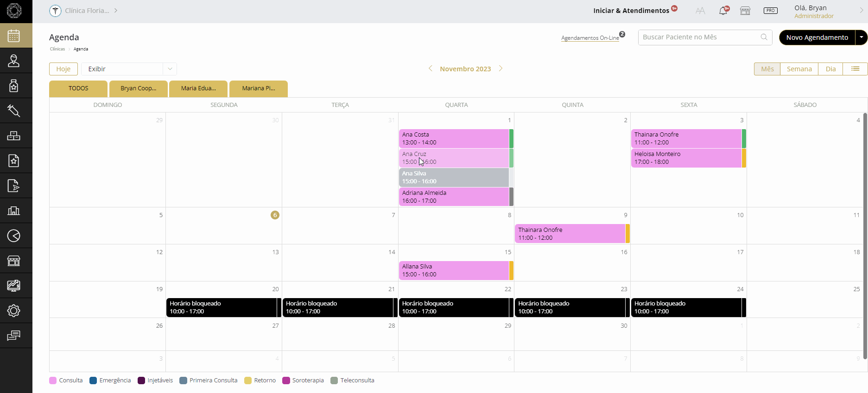
Task: Open the Agendamentos On-Line link
Action: [x=589, y=38]
